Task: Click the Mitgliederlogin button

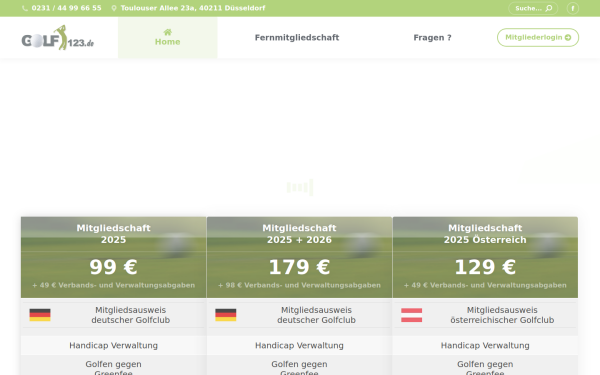Action: point(538,38)
